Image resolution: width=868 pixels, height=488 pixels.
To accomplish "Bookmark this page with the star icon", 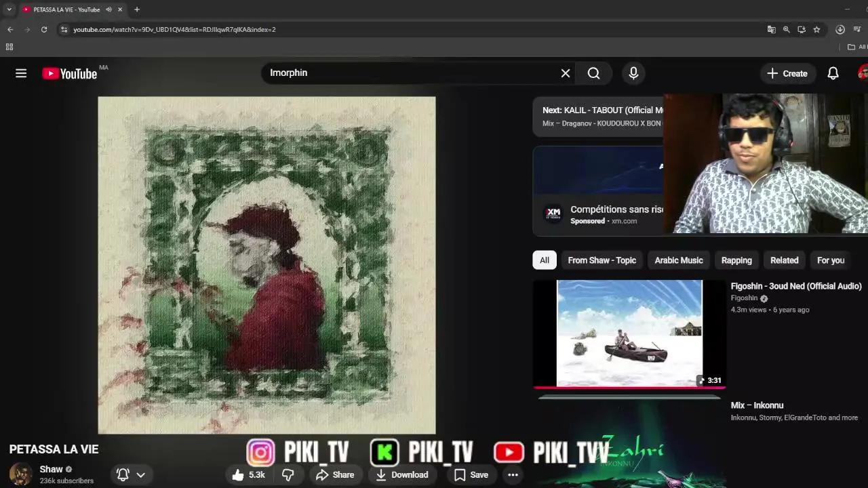I will (x=816, y=30).
